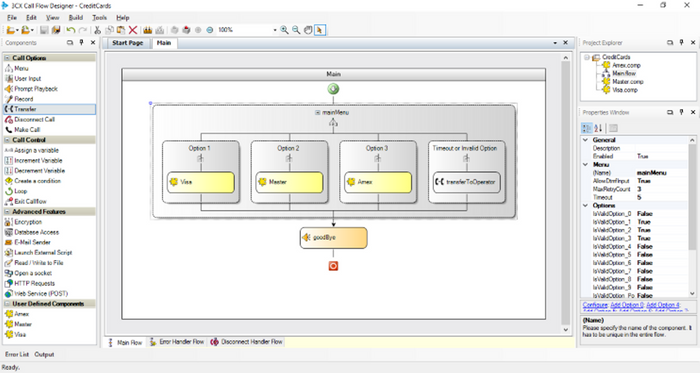
Task: Collapse the General properties category
Action: coord(585,140)
